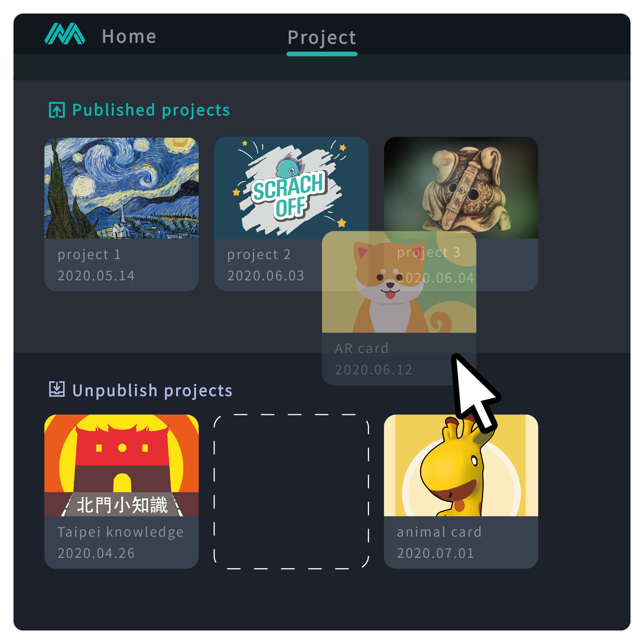Click the project 1 title label
This screenshot has height=644, width=644.
[89, 255]
